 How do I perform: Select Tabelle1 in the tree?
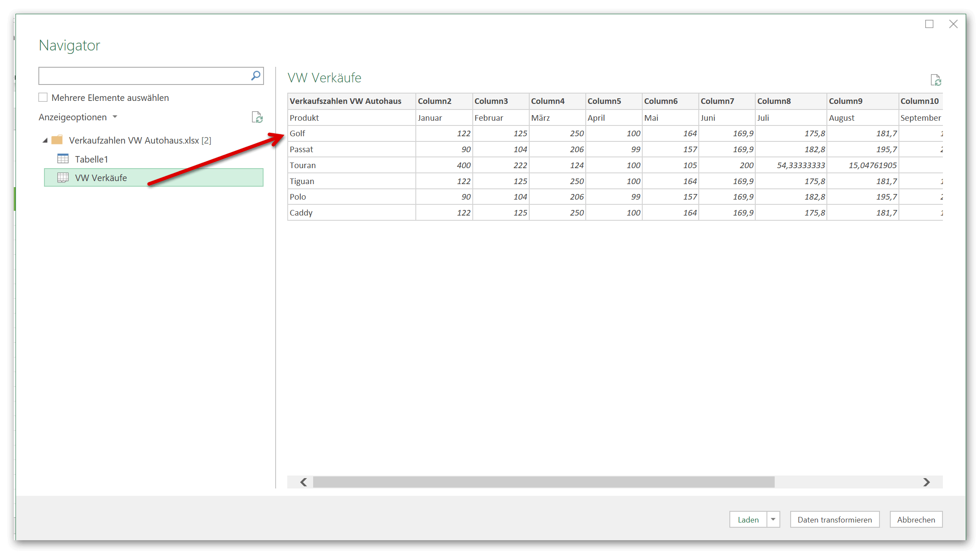point(91,159)
